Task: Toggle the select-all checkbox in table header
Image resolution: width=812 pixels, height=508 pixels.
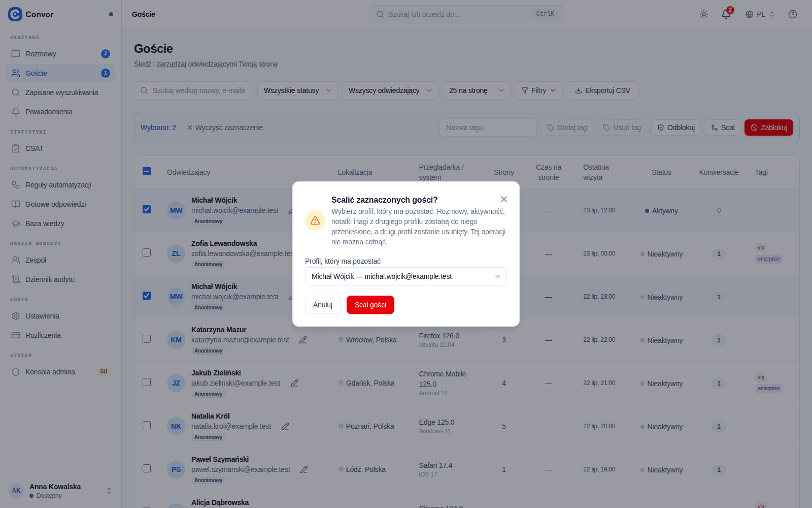Action: tap(147, 171)
